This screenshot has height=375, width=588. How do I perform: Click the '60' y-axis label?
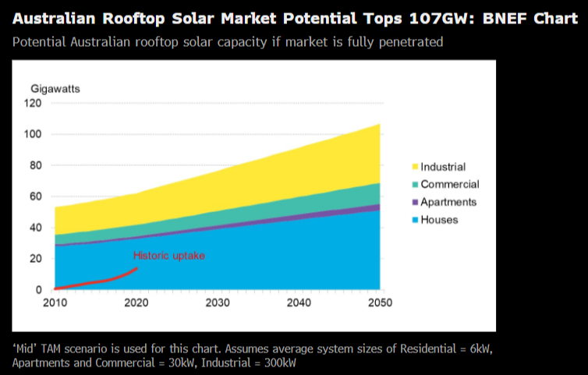36,196
